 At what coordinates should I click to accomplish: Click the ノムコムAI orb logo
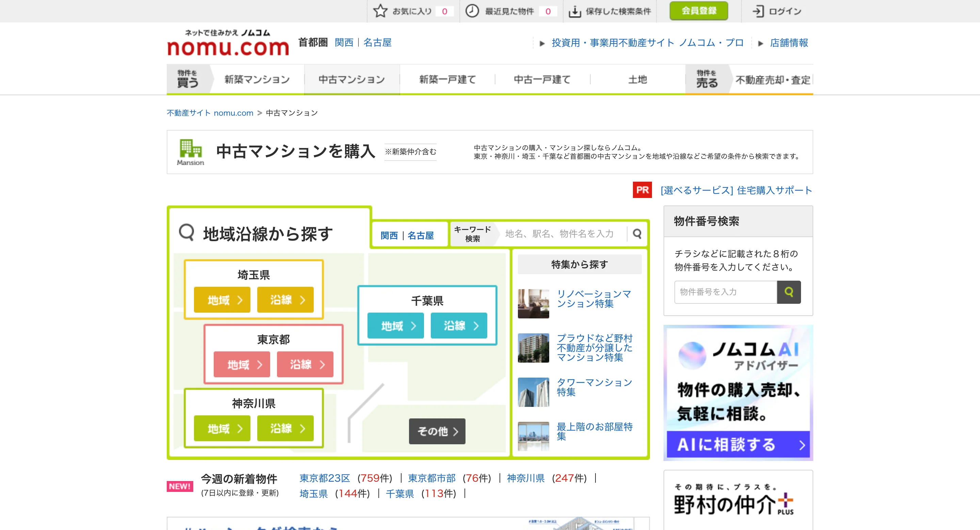(x=692, y=355)
